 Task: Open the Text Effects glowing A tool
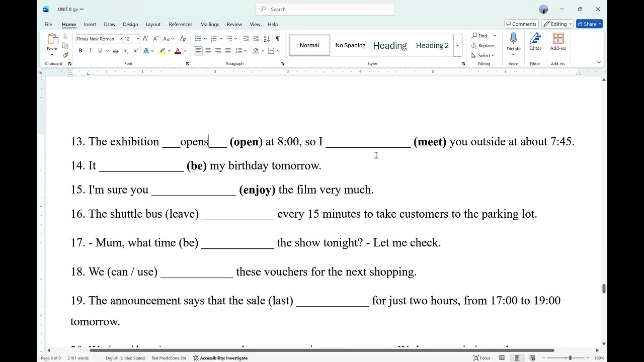tap(146, 51)
